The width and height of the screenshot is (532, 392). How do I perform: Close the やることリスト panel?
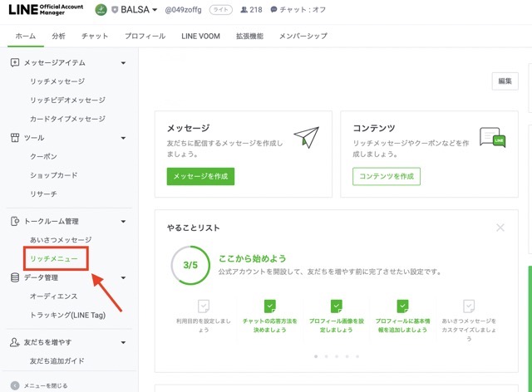pyautogui.click(x=500, y=228)
